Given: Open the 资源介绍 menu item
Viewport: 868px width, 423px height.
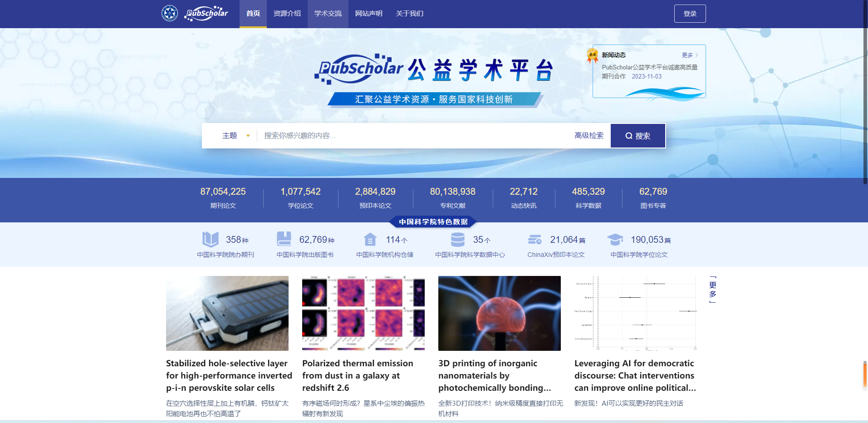Looking at the screenshot, I should (287, 14).
